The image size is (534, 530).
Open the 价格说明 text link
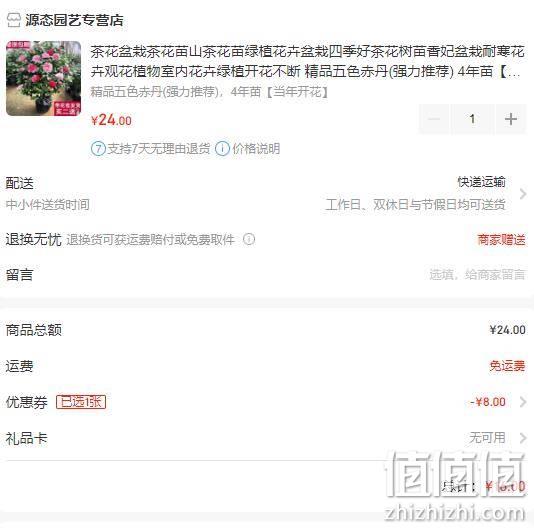[256, 149]
